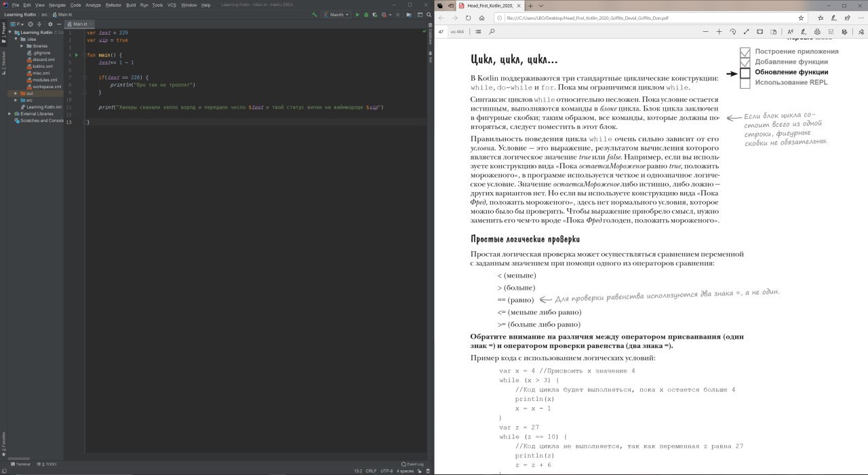Zoom out of PDF with minus icon

(x=706, y=31)
